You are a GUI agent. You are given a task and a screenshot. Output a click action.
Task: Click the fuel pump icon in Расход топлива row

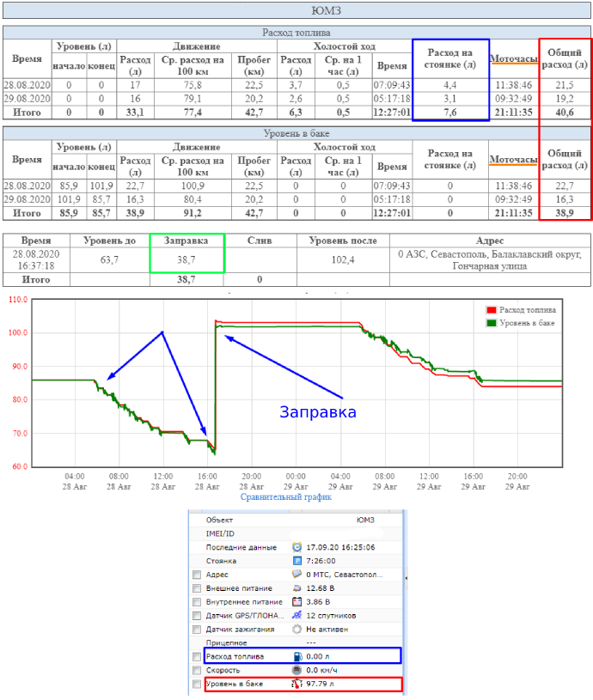(296, 657)
